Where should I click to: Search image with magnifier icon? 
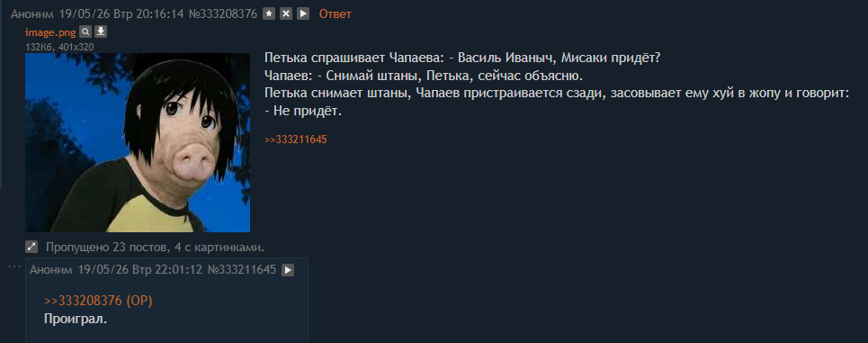click(x=85, y=32)
